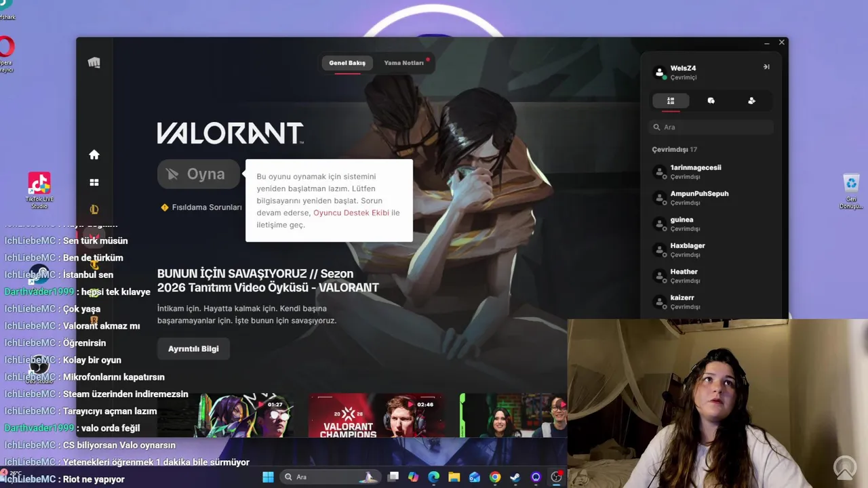Open the games library grid icon

click(94, 182)
